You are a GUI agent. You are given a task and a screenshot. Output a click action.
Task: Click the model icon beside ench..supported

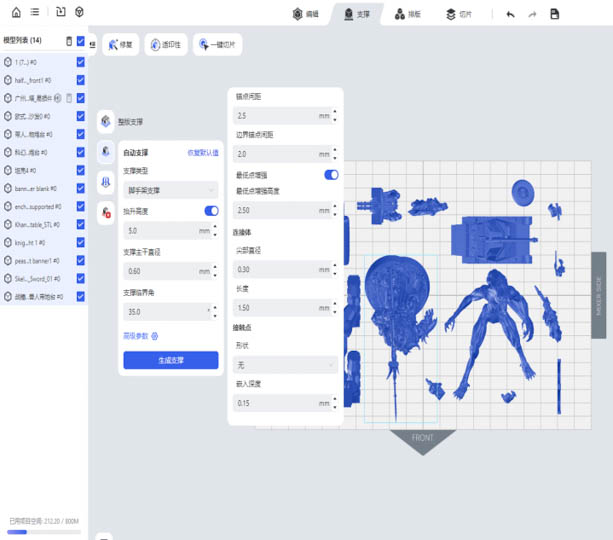click(8, 206)
